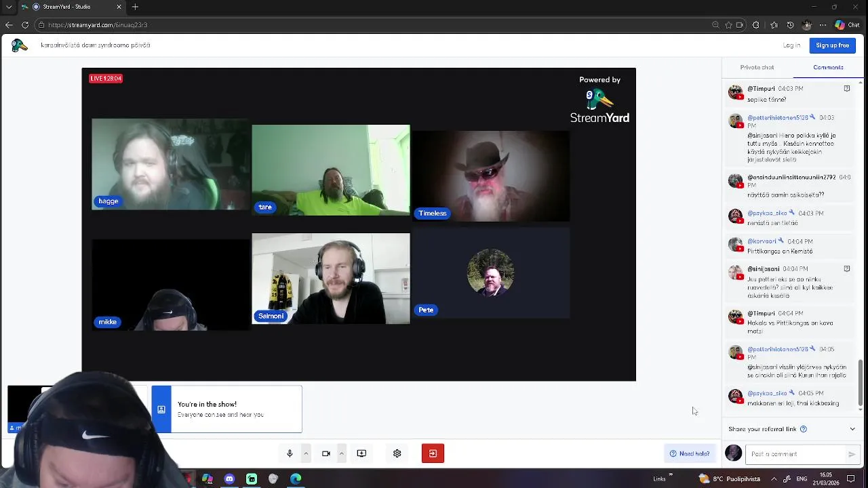Image resolution: width=868 pixels, height=488 pixels.
Task: Click tare's video tile
Action: coord(331,170)
